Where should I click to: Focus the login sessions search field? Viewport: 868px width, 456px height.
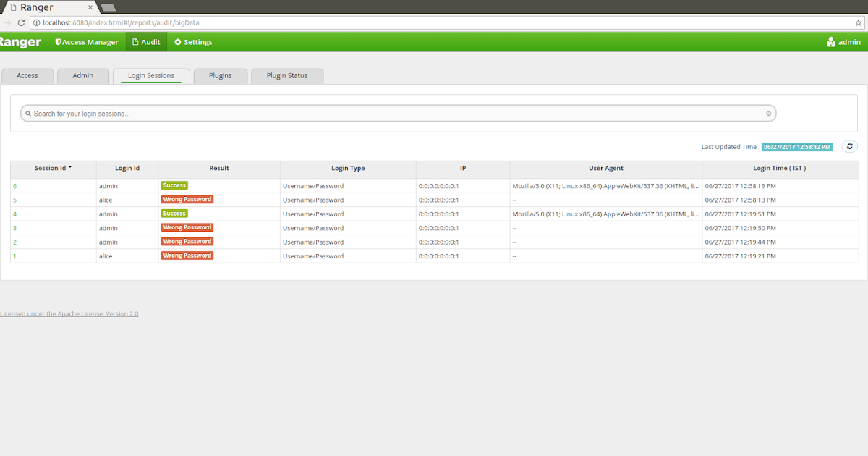[398, 114]
